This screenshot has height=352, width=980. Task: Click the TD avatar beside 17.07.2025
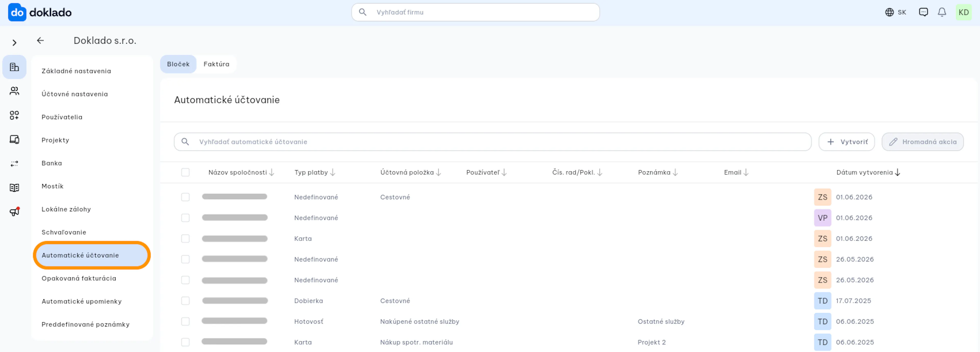[x=823, y=301]
